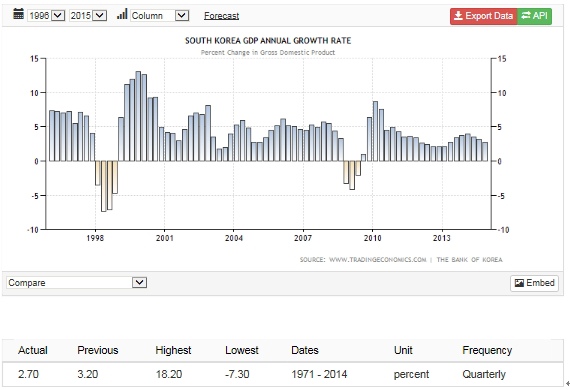570x390 pixels.
Task: Click the source text tradingeconomics.com
Action: tap(377, 260)
